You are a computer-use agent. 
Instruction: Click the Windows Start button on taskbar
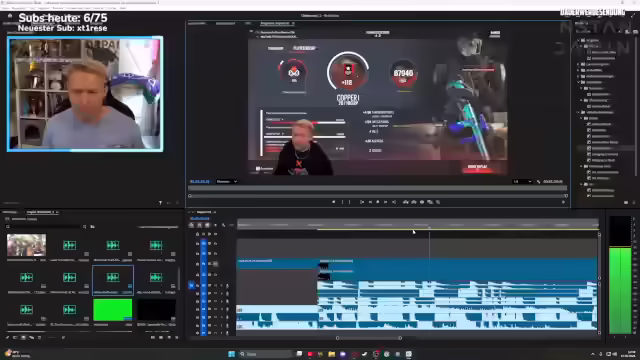pos(231,354)
